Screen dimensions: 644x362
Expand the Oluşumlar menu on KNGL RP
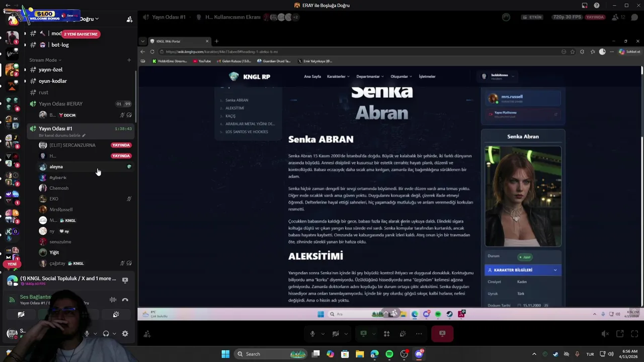[x=401, y=76]
